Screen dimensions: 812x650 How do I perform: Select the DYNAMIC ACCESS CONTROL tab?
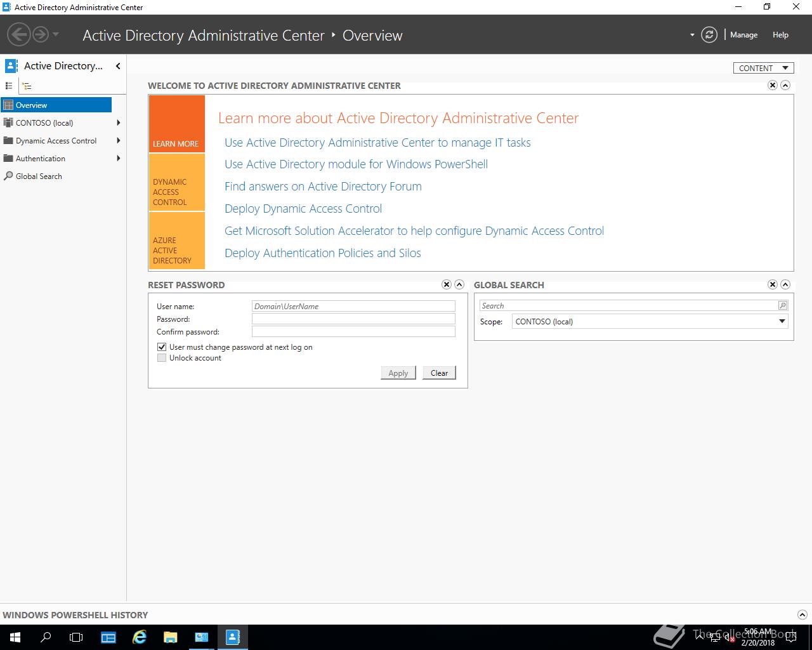tap(177, 182)
